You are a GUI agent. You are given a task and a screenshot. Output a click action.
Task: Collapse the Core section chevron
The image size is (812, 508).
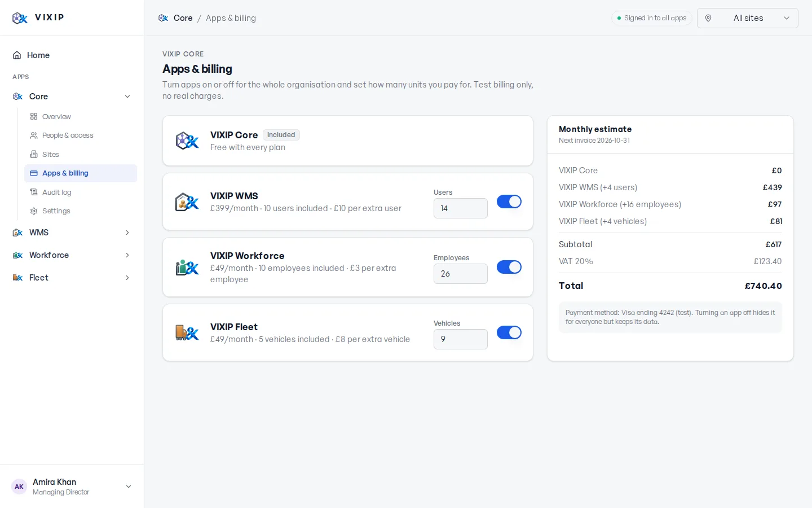(127, 97)
